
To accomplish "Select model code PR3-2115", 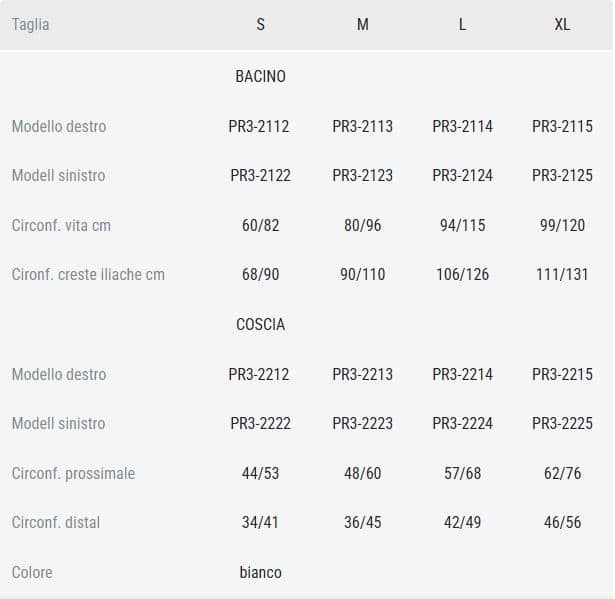I will click(x=562, y=126).
